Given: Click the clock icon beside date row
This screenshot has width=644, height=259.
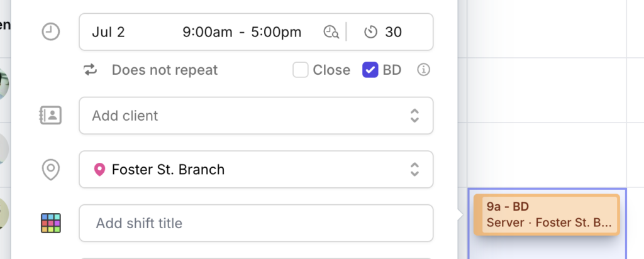Looking at the screenshot, I should coord(51,31).
